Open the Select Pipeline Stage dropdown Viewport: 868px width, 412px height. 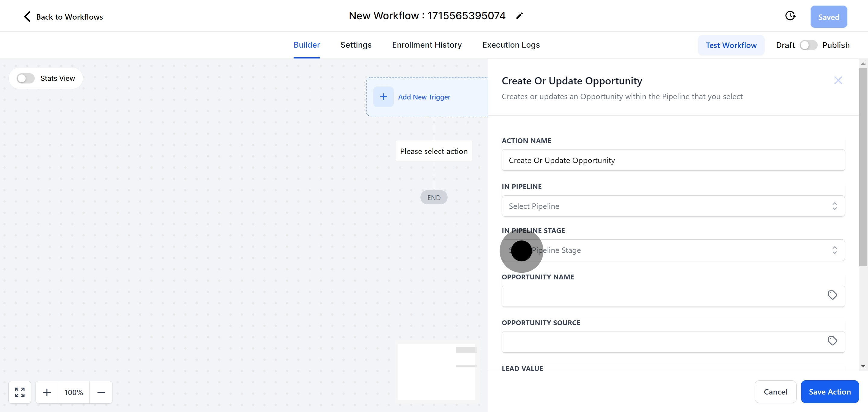click(673, 250)
